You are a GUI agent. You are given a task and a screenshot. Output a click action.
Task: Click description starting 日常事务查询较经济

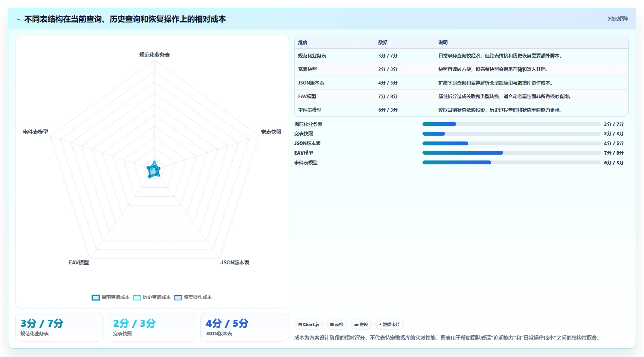click(x=500, y=56)
